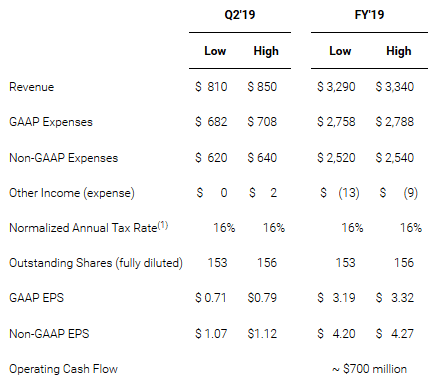The width and height of the screenshot is (431, 388).
Task: Click FY'19 high revenue value $3,340
Action: tap(395, 87)
